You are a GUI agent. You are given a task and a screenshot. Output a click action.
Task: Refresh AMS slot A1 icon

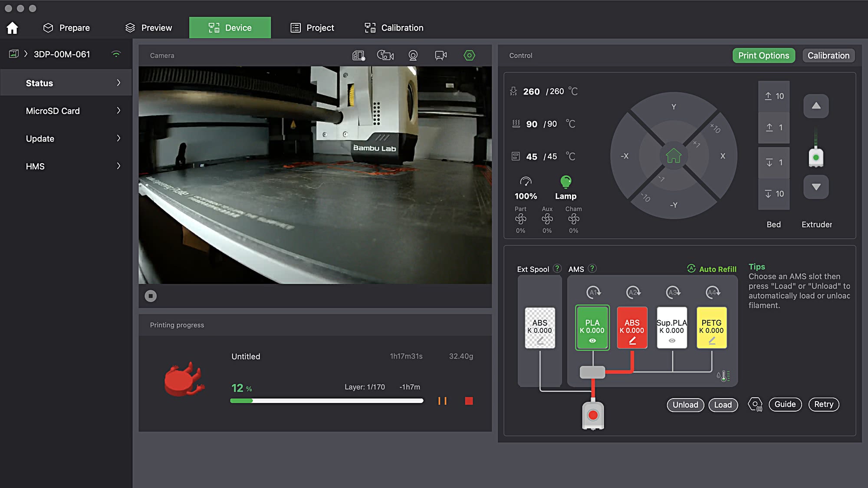[x=593, y=293]
